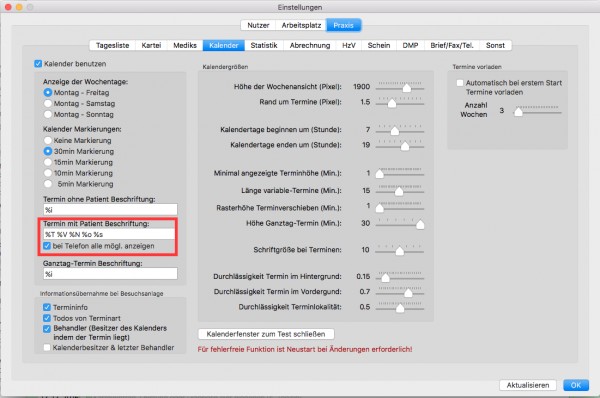Toggle bei Telefon alle mögl. anzeigen
This screenshot has width=600, height=398.
click(x=47, y=246)
